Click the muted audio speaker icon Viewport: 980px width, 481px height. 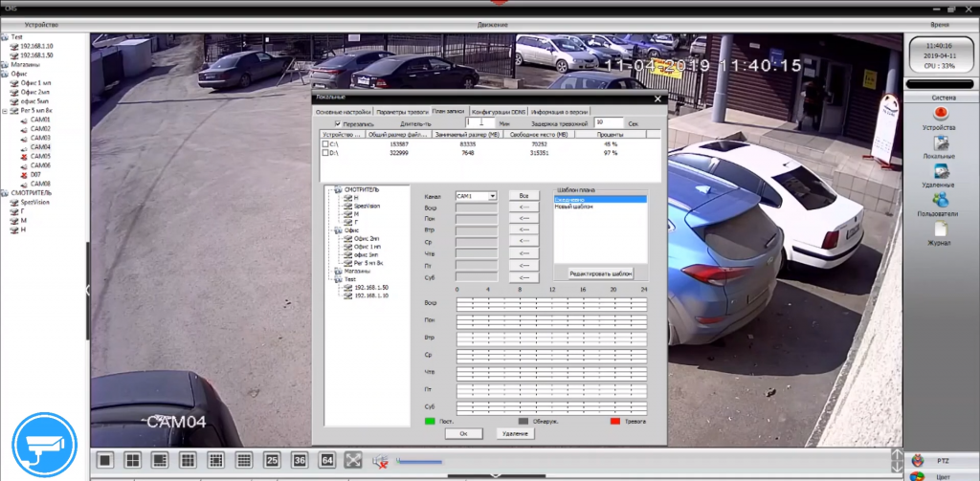(380, 462)
